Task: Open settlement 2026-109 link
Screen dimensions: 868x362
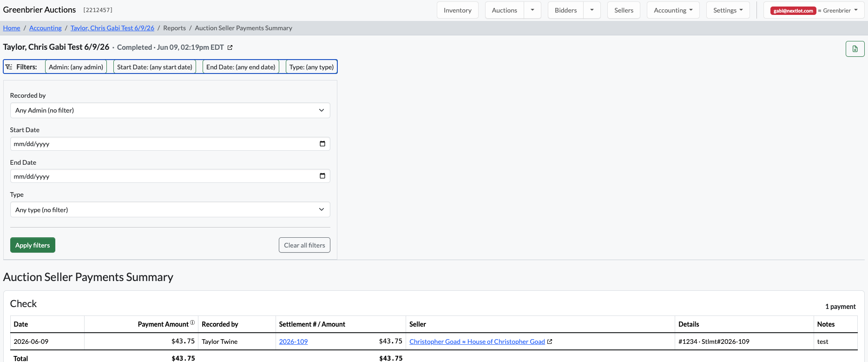Action: (x=293, y=342)
